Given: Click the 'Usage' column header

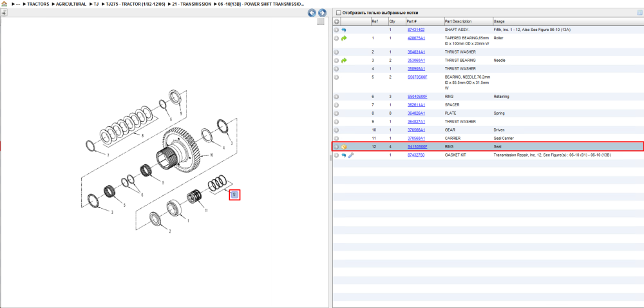Looking at the screenshot, I should tap(499, 21).
